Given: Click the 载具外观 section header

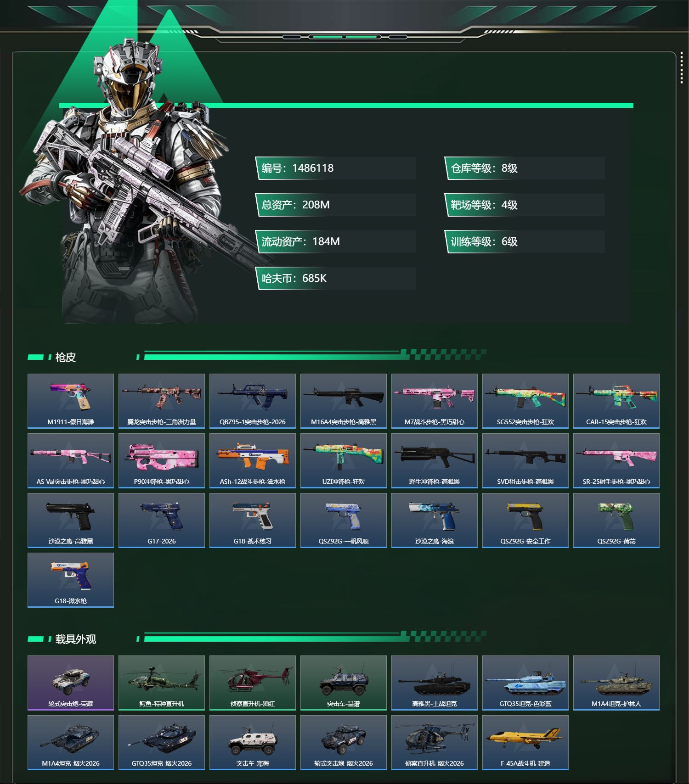Looking at the screenshot, I should tap(75, 639).
